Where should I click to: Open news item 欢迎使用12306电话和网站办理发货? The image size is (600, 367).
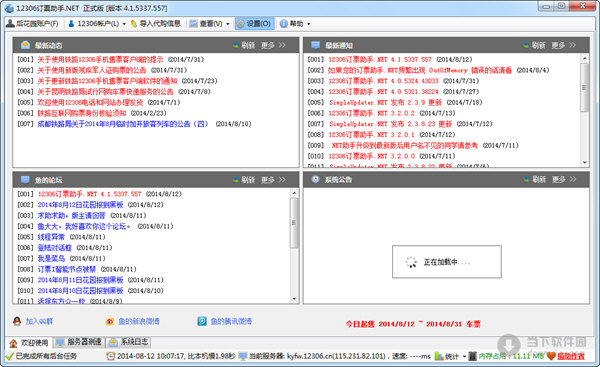click(90, 102)
